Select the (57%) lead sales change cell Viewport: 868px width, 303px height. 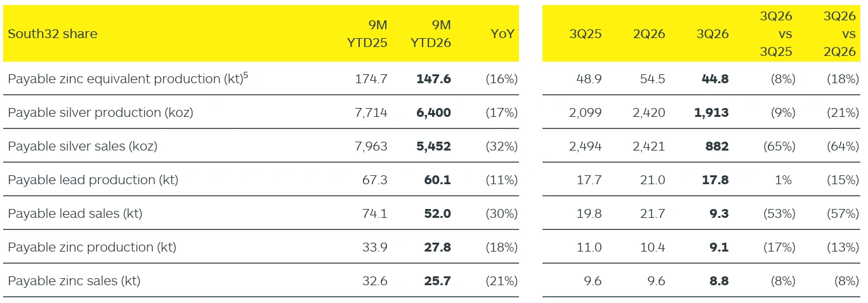(x=843, y=213)
